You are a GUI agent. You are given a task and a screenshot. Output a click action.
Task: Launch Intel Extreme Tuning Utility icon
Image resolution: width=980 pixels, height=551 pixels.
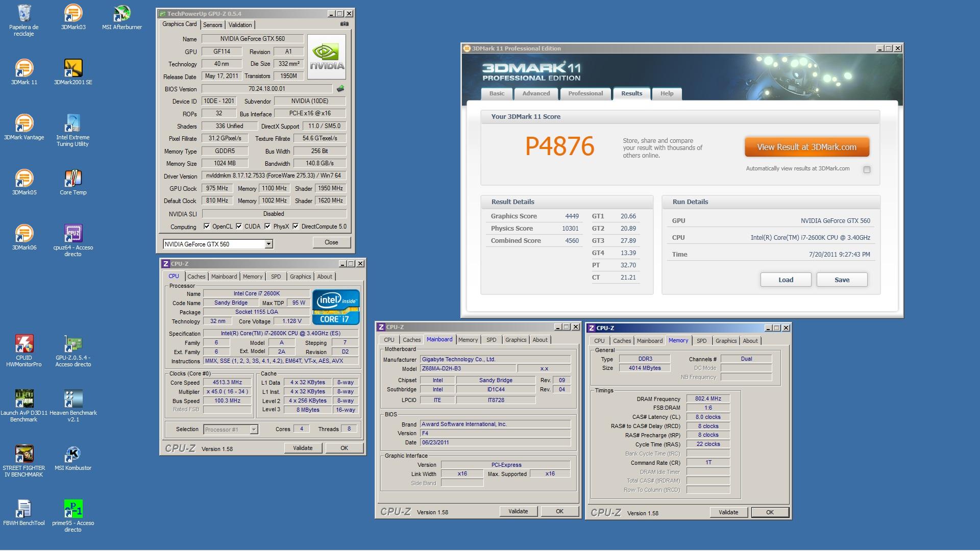click(x=73, y=131)
